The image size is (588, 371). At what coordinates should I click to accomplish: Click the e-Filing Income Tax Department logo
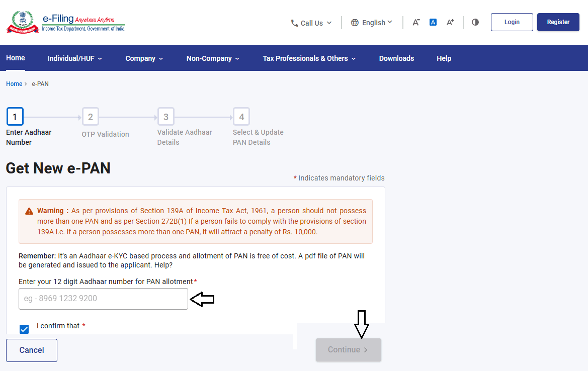click(x=64, y=22)
